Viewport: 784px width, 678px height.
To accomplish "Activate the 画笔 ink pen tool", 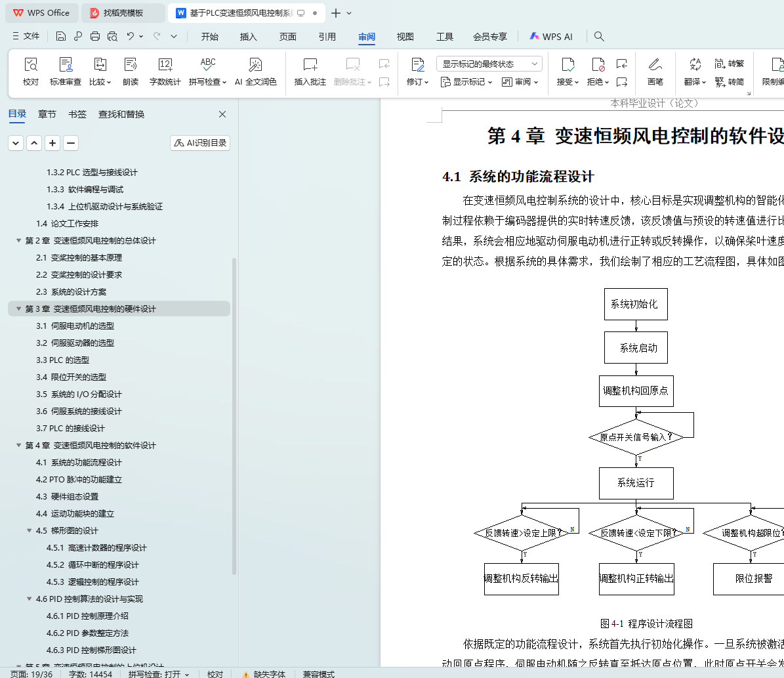I will tap(655, 72).
